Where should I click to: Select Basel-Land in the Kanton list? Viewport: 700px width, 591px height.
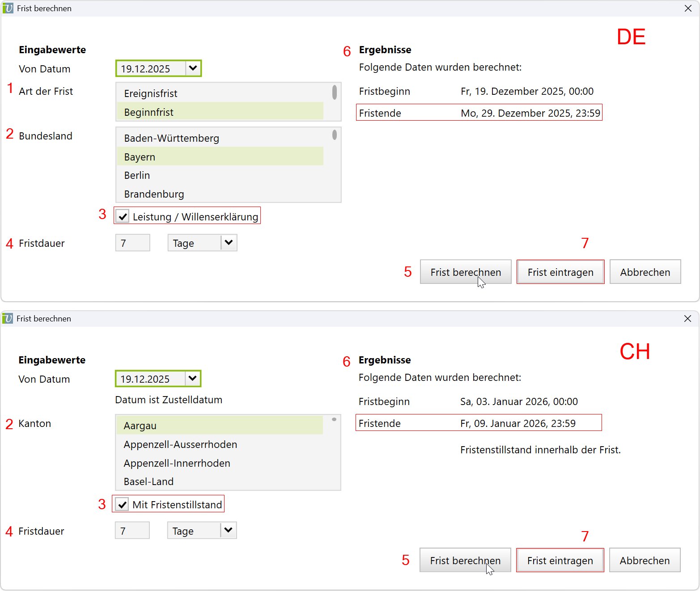coord(148,481)
